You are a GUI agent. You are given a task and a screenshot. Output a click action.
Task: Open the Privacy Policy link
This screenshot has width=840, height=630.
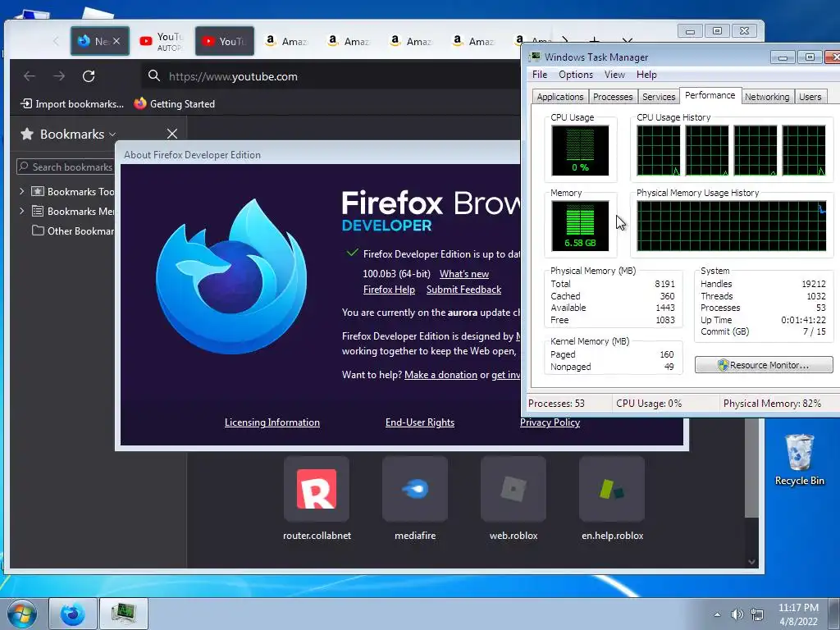(550, 422)
